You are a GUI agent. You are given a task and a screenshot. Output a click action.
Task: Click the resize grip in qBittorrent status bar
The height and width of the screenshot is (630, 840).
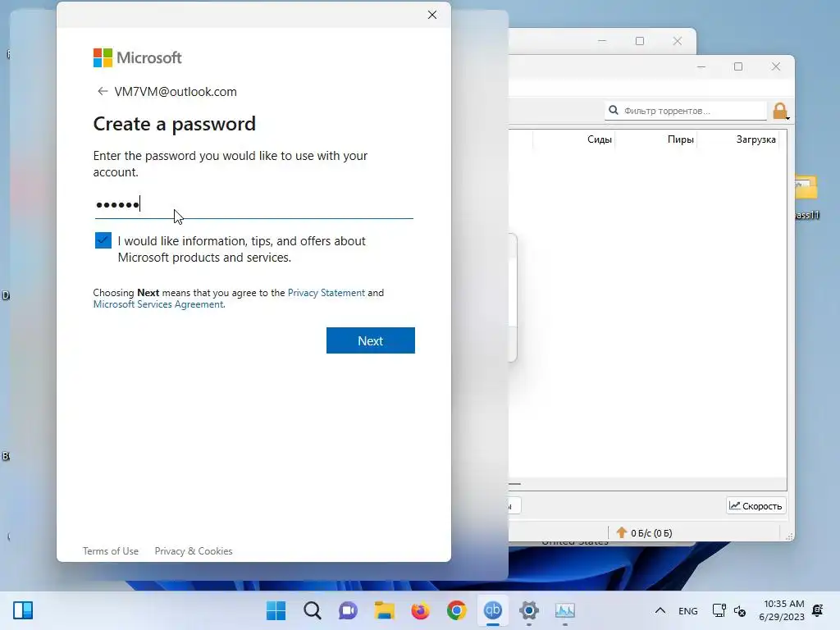[788, 536]
